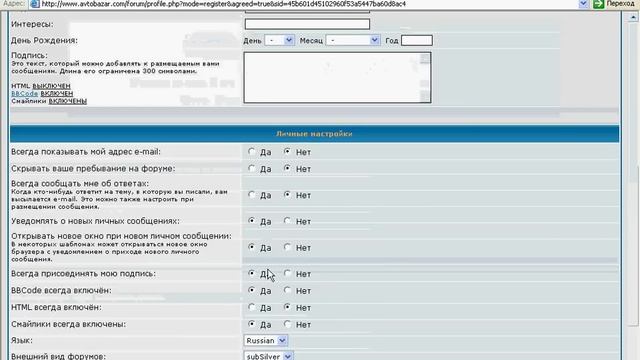This screenshot has height=360, width=640.
Task: Click the green Go arrow icon
Action: pos(598,4)
